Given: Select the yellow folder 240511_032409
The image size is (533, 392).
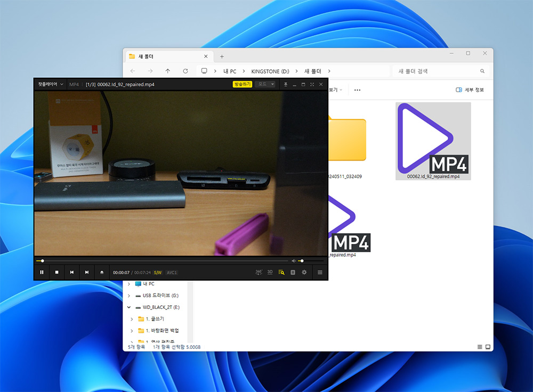Looking at the screenshot, I should point(347,146).
